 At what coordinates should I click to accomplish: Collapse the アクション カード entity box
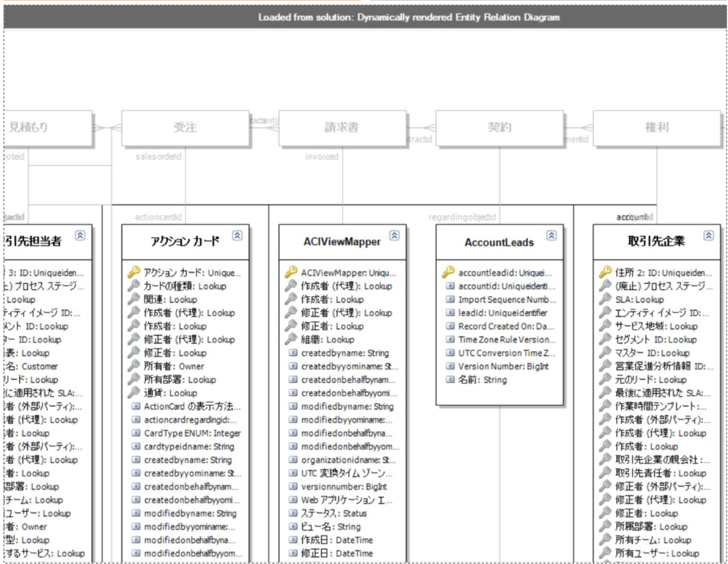(237, 235)
